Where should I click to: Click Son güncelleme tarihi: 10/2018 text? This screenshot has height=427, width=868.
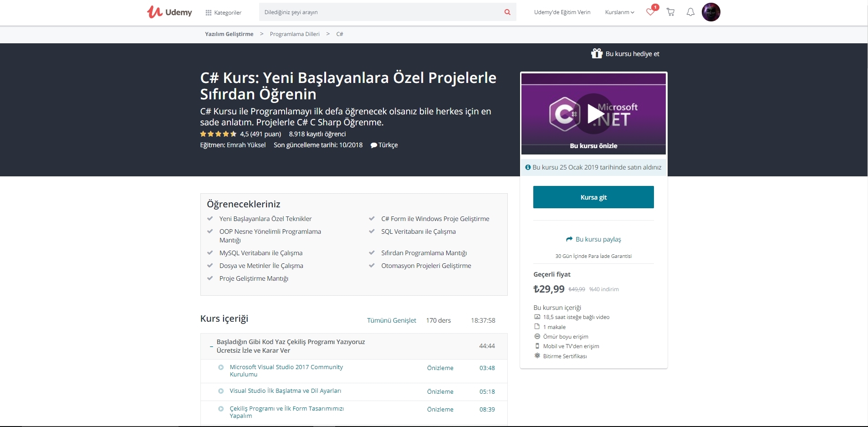[318, 145]
